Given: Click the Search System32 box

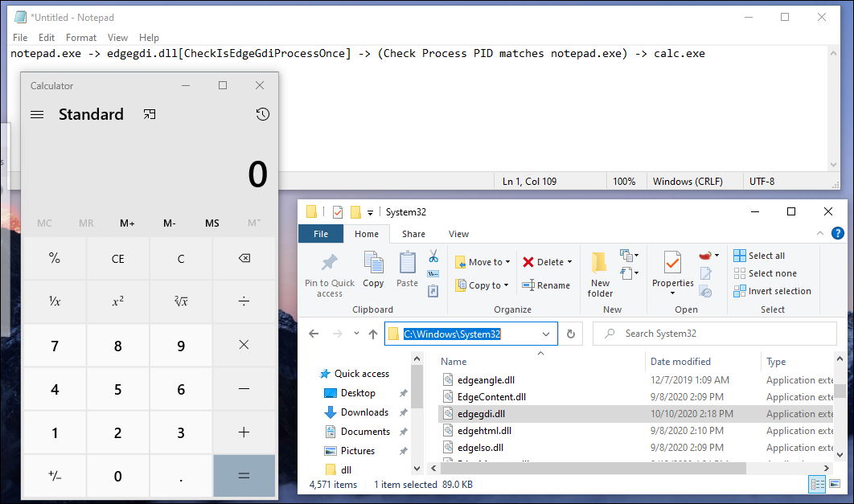Looking at the screenshot, I should tap(714, 334).
